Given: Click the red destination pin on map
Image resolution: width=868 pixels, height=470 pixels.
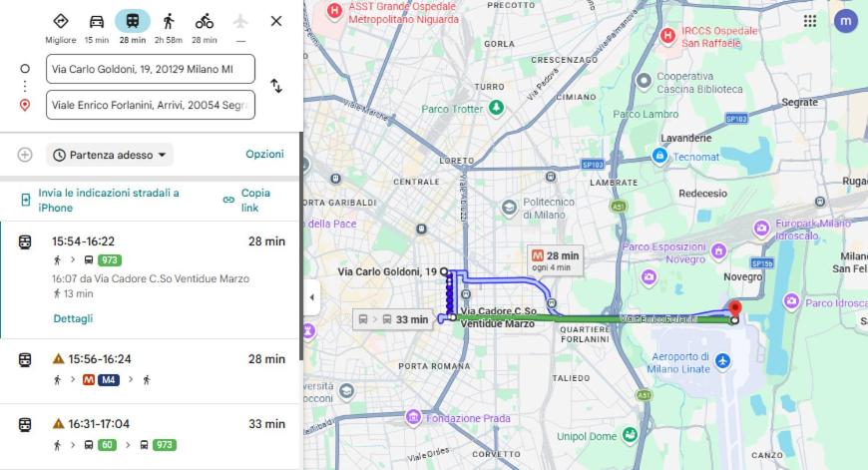Looking at the screenshot, I should [x=735, y=309].
